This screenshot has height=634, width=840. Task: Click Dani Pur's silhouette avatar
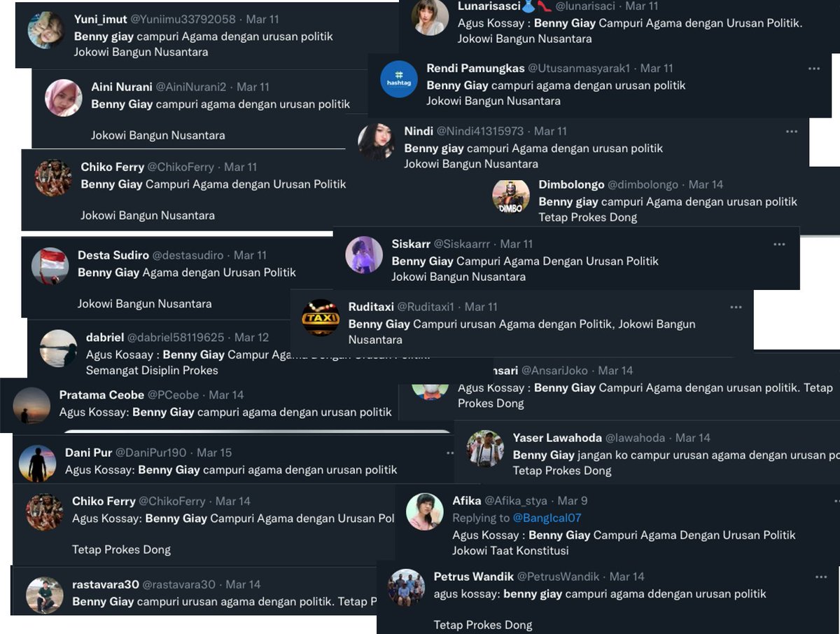[37, 464]
